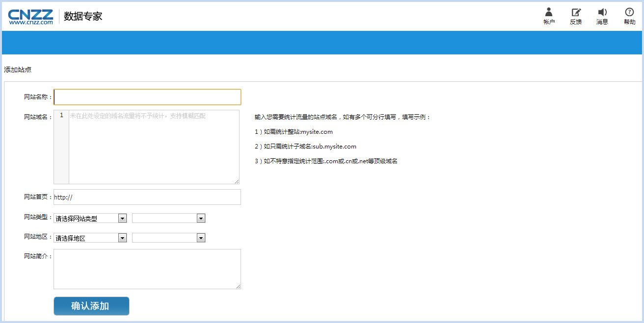
Task: Click inside the 网站简介 description box
Action: point(147,269)
